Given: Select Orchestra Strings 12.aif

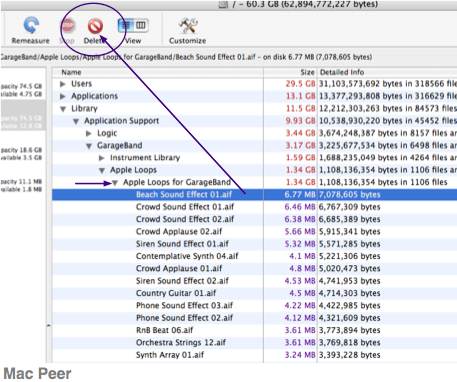Looking at the screenshot, I should coord(254,343).
